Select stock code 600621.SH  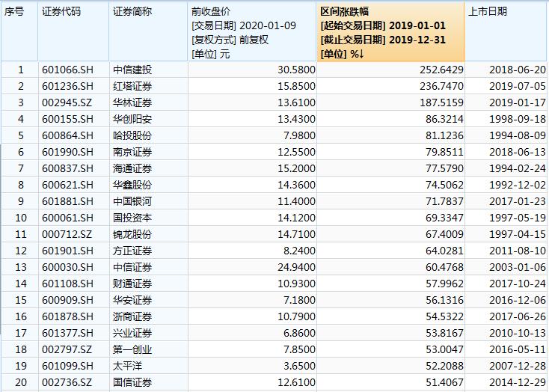(68, 185)
